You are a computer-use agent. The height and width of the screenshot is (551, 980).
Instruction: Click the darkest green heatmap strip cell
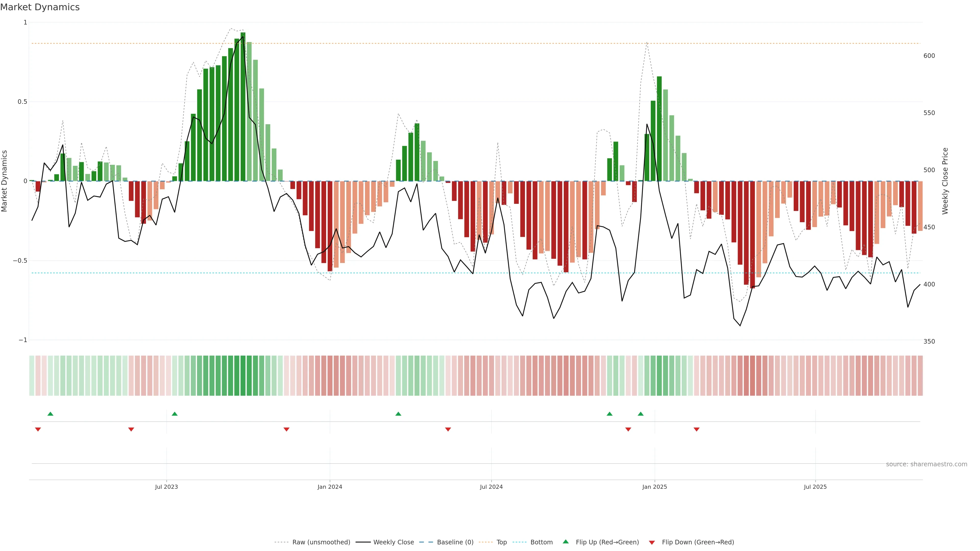tap(243, 375)
